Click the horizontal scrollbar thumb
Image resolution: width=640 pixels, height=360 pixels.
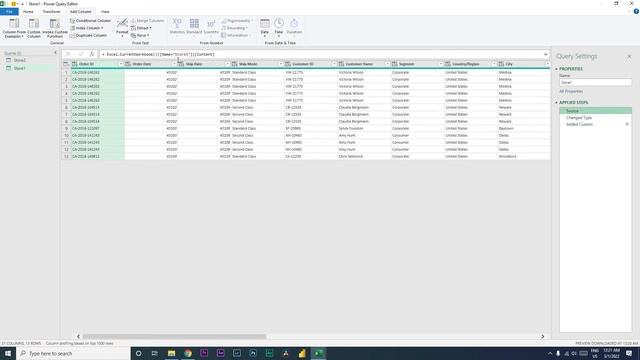174,337
